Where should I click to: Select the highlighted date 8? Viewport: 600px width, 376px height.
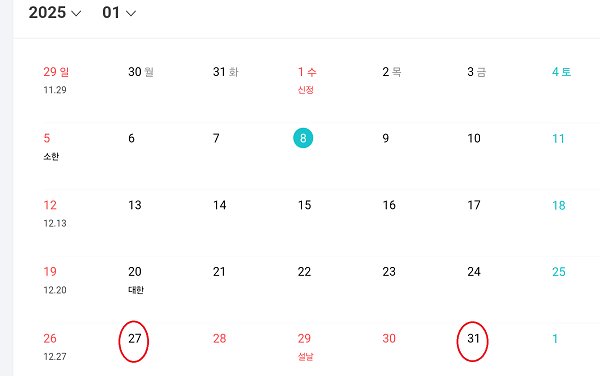point(303,138)
